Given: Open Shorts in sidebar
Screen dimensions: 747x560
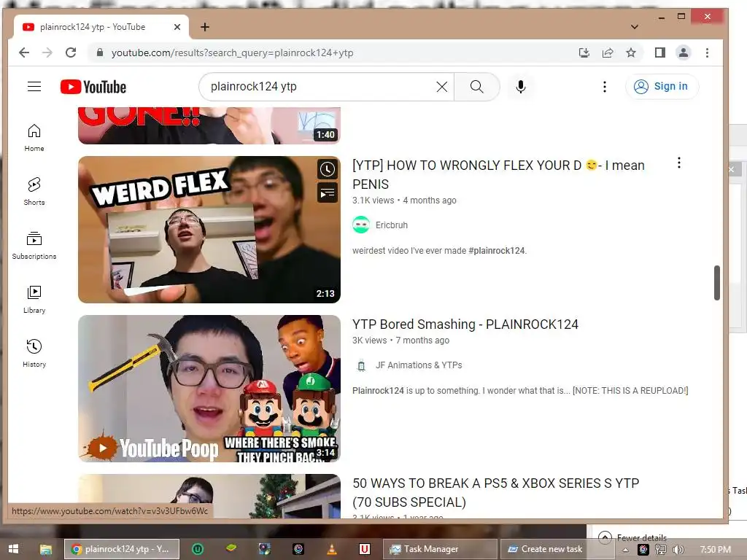Looking at the screenshot, I should tap(34, 192).
